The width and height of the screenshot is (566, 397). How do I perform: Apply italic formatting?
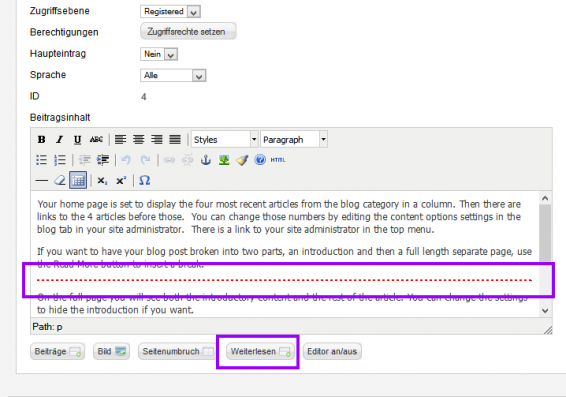(60, 139)
